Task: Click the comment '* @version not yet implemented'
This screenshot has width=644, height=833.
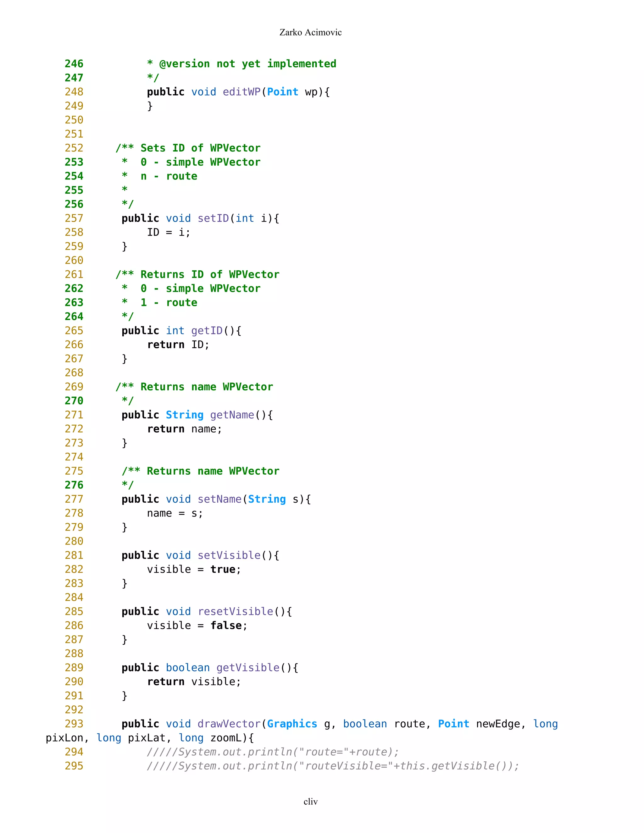Action: point(242,64)
